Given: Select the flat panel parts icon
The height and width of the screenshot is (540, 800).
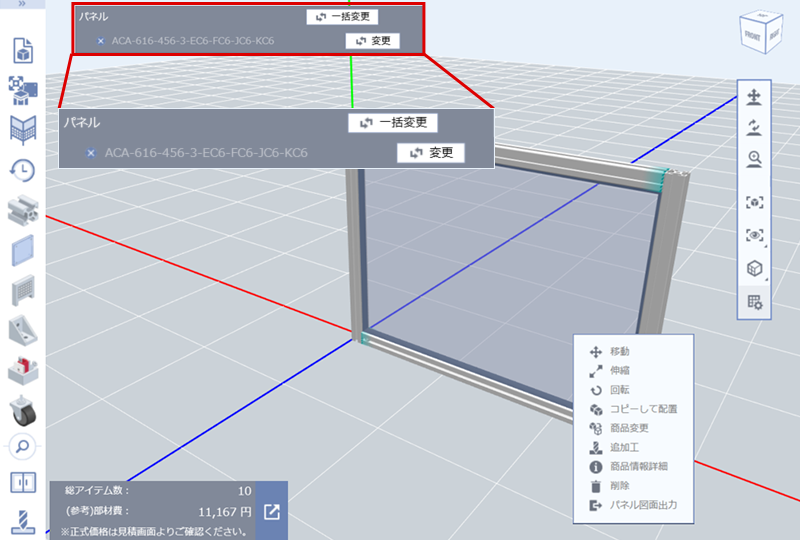Looking at the screenshot, I should (x=22, y=250).
